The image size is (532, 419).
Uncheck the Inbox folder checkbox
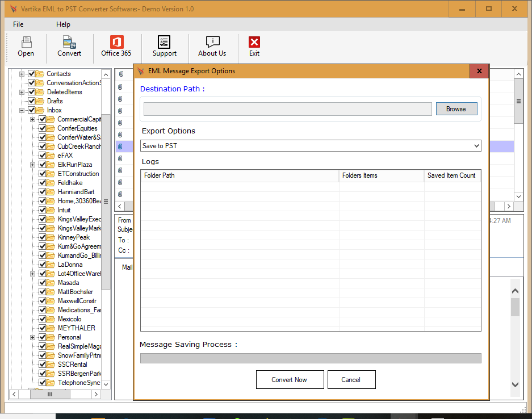pyautogui.click(x=32, y=110)
